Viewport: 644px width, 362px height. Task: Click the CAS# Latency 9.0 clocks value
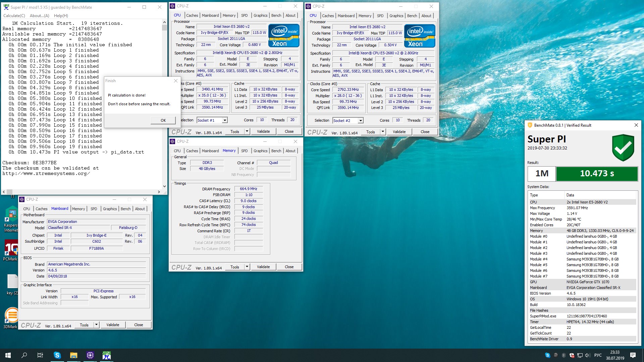point(249,201)
